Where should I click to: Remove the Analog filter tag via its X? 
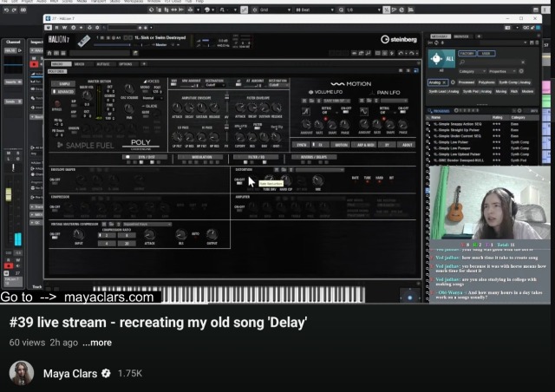click(x=444, y=82)
